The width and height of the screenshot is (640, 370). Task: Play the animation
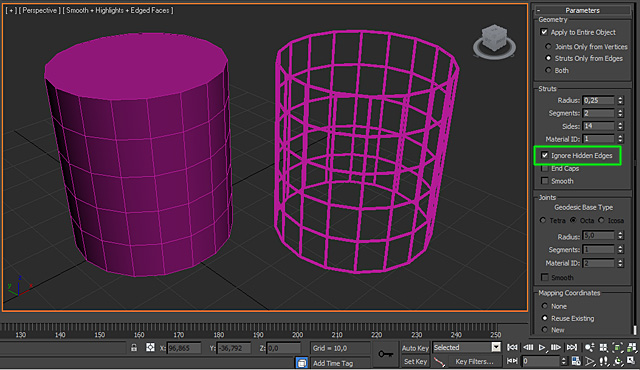coord(542,348)
